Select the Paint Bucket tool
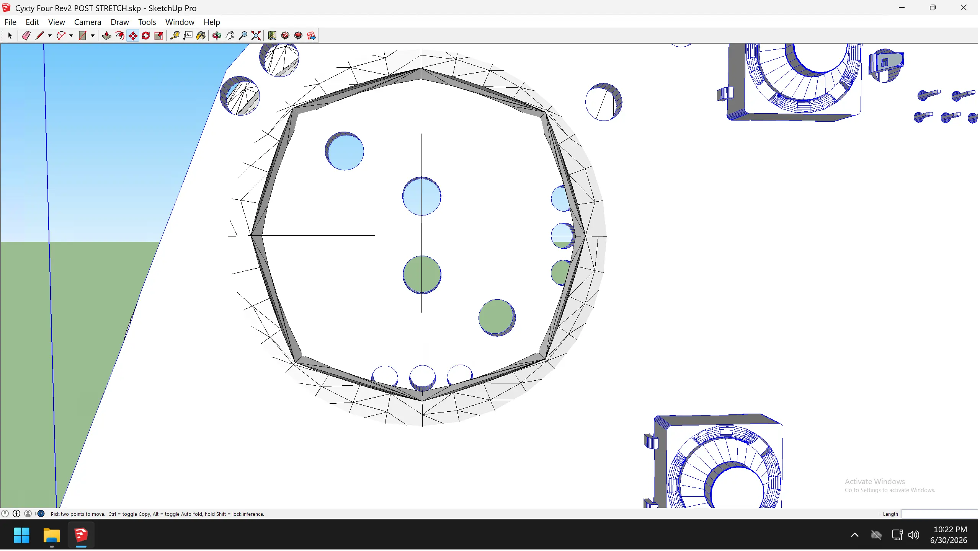 coord(201,36)
